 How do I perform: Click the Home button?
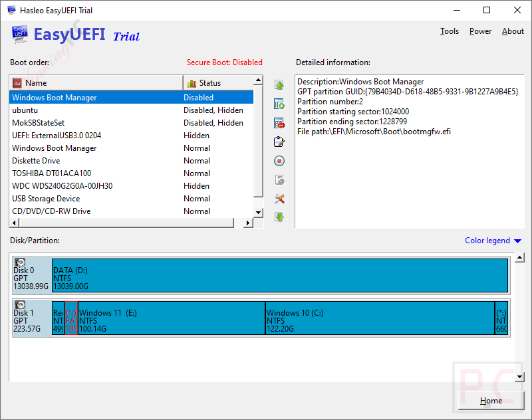490,401
